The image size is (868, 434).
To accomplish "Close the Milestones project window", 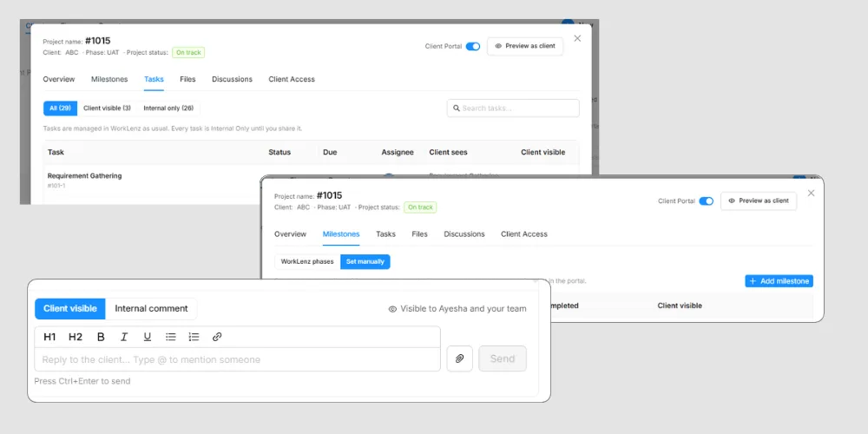I will pyautogui.click(x=811, y=193).
